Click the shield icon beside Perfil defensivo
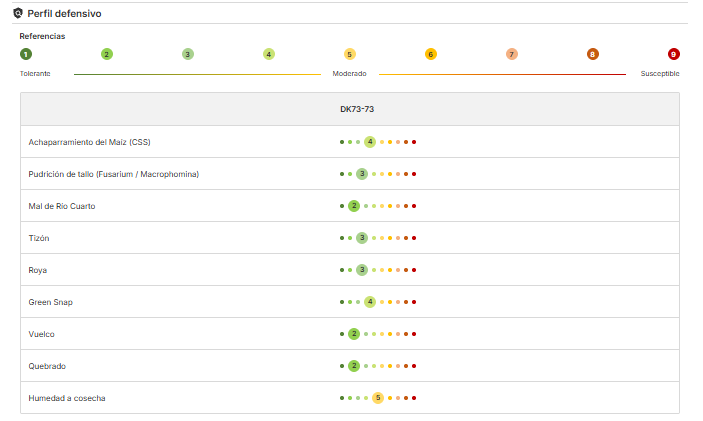Screen dimensions: 703x421 point(18,13)
